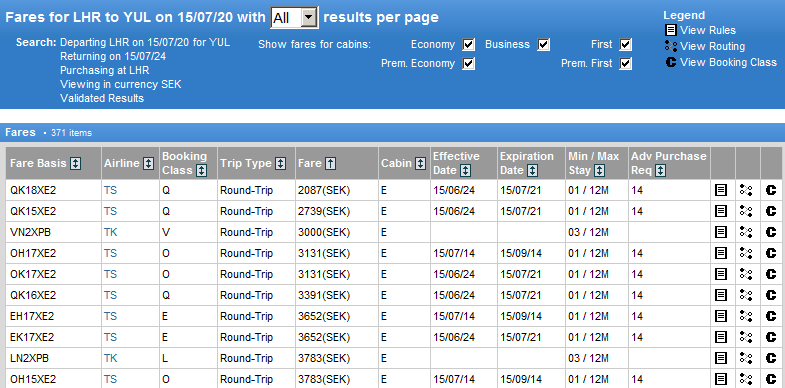View routing for fare VN2XPB
This screenshot has height=388, width=785.
746,232
